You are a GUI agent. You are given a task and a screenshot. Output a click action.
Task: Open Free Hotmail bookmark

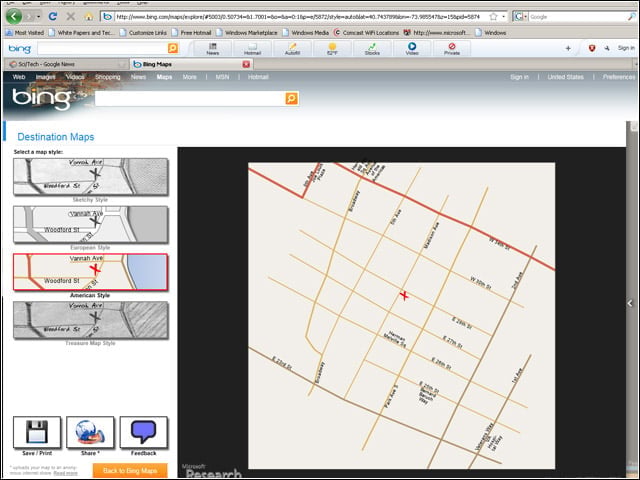[x=191, y=33]
